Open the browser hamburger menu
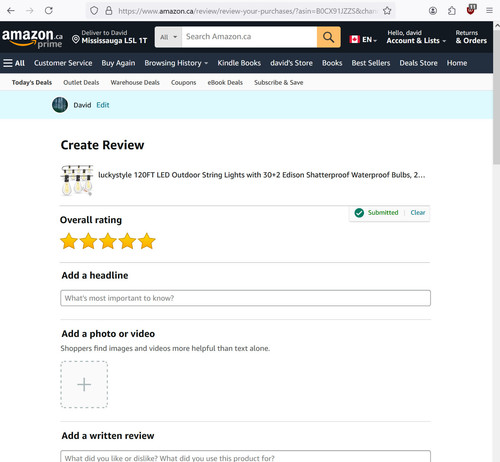Screen dimensions: 500x462 click(489, 11)
